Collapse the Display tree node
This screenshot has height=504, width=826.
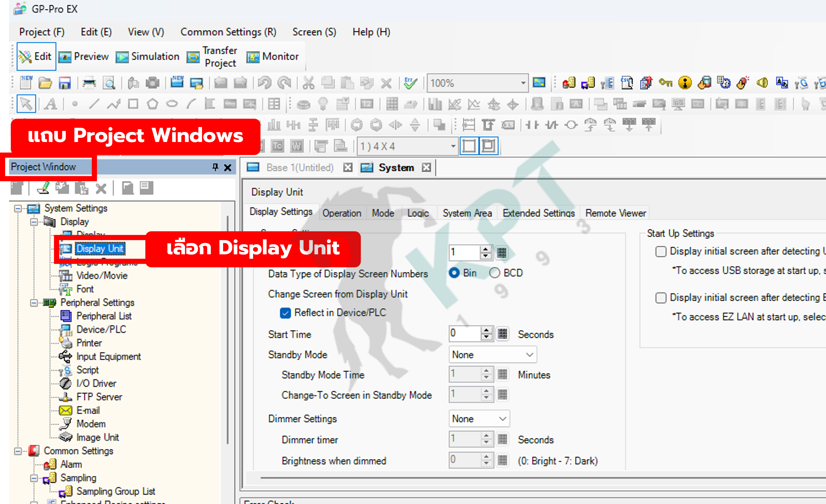click(34, 222)
